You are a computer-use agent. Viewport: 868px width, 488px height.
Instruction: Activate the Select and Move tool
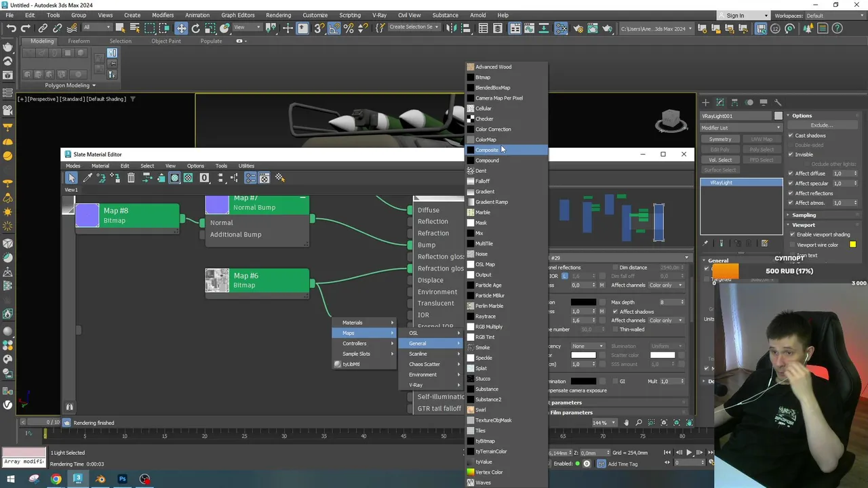point(181,28)
